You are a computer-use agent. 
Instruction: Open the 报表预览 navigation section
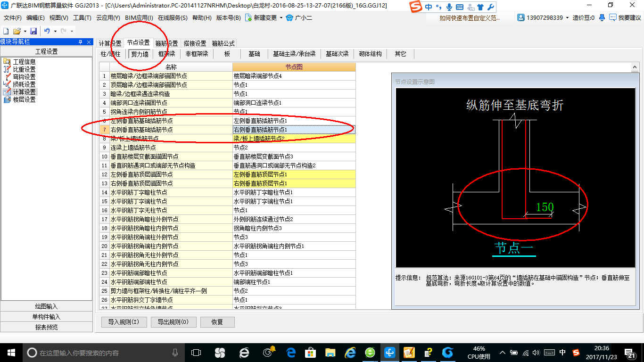click(x=46, y=327)
